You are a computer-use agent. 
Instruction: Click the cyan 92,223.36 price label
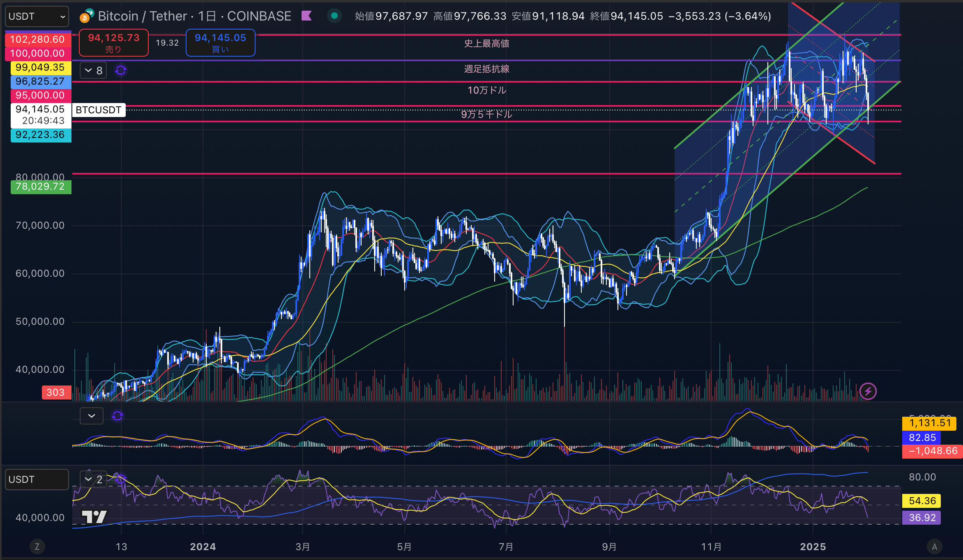coord(41,135)
